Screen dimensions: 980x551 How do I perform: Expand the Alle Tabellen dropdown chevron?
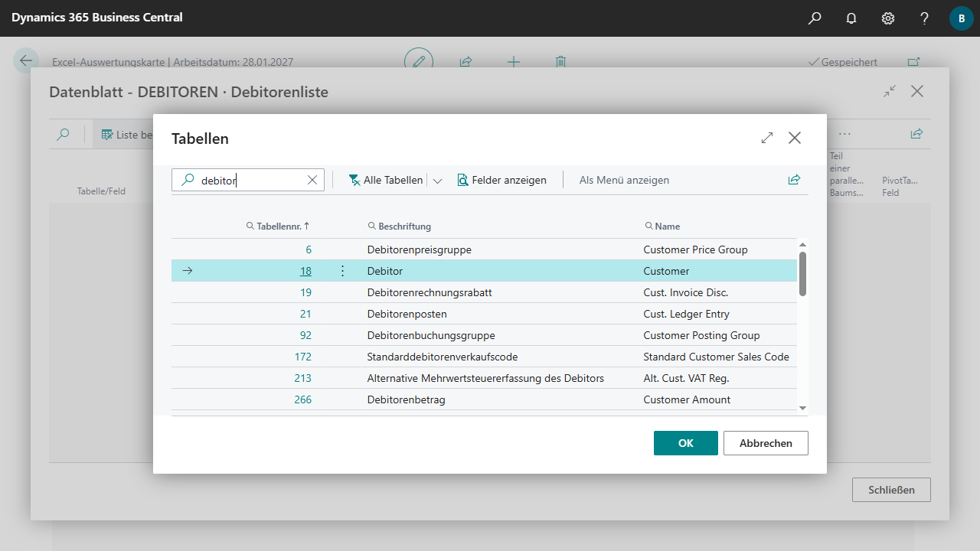pos(438,181)
